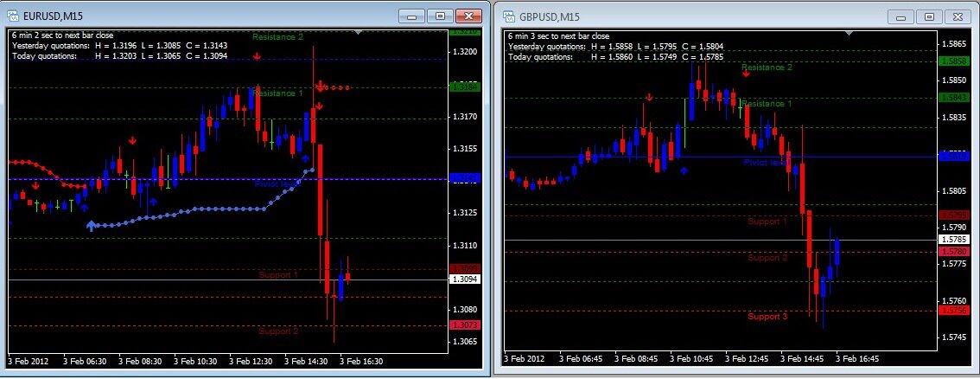Click white 1.3094 current price tag
The width and height of the screenshot is (980, 379).
464,279
